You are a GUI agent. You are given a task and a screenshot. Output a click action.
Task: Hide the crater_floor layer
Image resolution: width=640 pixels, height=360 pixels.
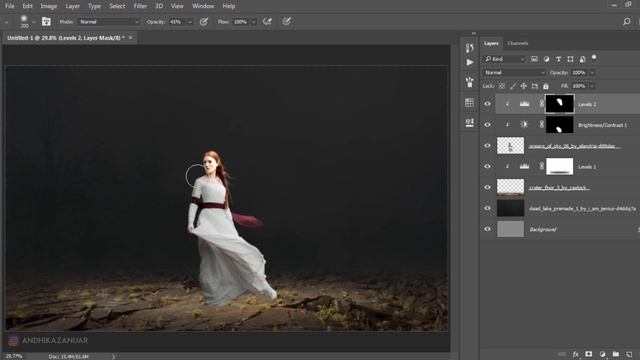coord(487,187)
